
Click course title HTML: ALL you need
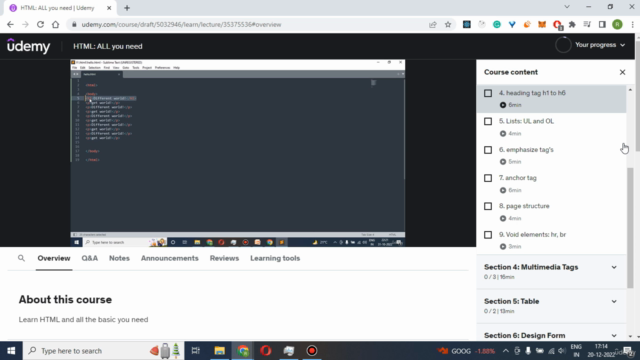[x=108, y=46]
